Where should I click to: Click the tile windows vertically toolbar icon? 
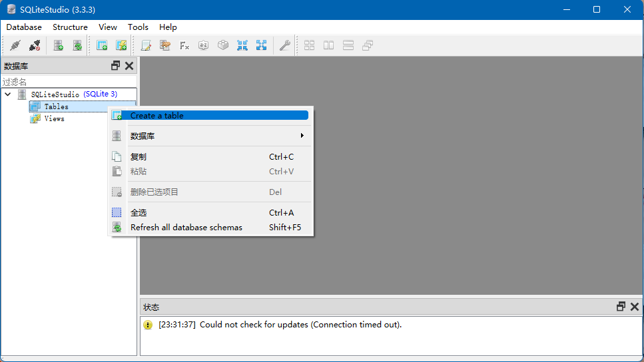(348, 45)
